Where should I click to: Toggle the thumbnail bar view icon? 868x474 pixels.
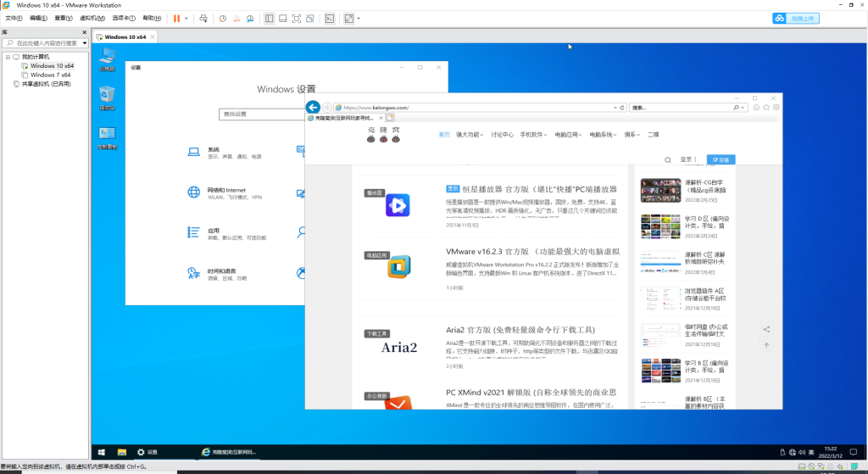click(283, 19)
